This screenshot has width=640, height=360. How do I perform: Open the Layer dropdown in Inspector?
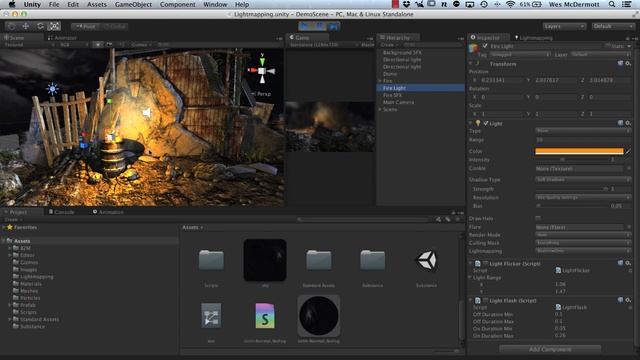pyautogui.click(x=600, y=54)
